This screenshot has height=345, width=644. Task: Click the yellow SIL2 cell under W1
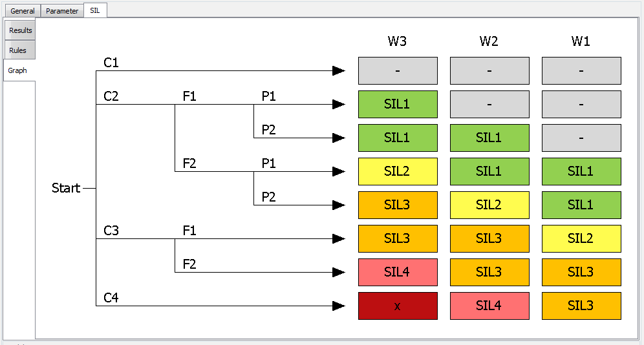pyautogui.click(x=581, y=238)
